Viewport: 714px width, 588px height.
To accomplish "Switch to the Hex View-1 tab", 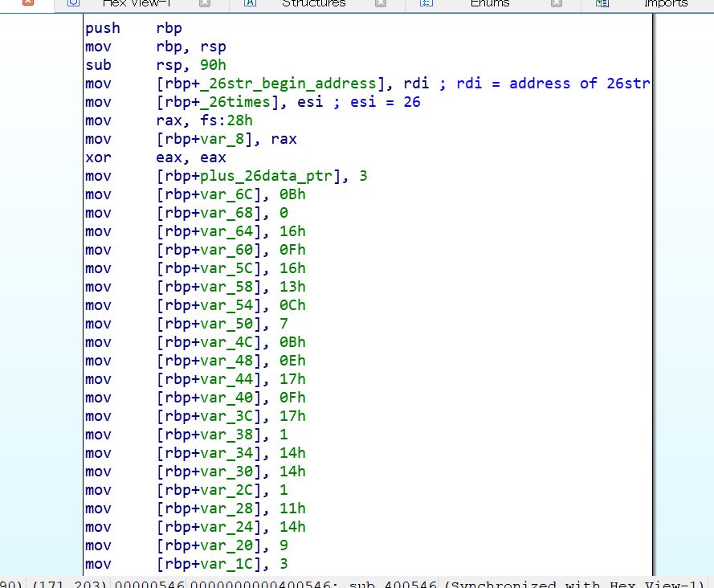I will pyautogui.click(x=137, y=4).
